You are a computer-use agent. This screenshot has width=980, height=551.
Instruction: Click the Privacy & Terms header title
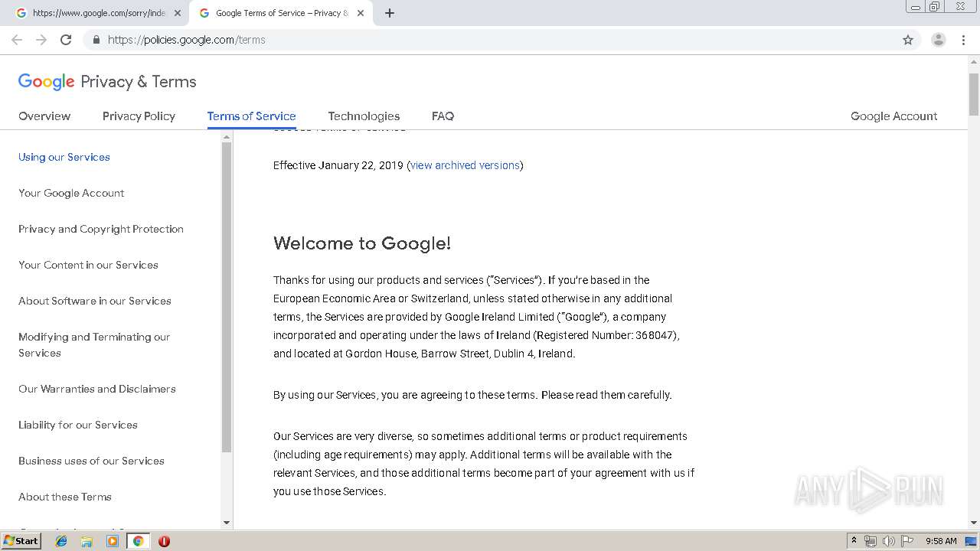(139, 82)
